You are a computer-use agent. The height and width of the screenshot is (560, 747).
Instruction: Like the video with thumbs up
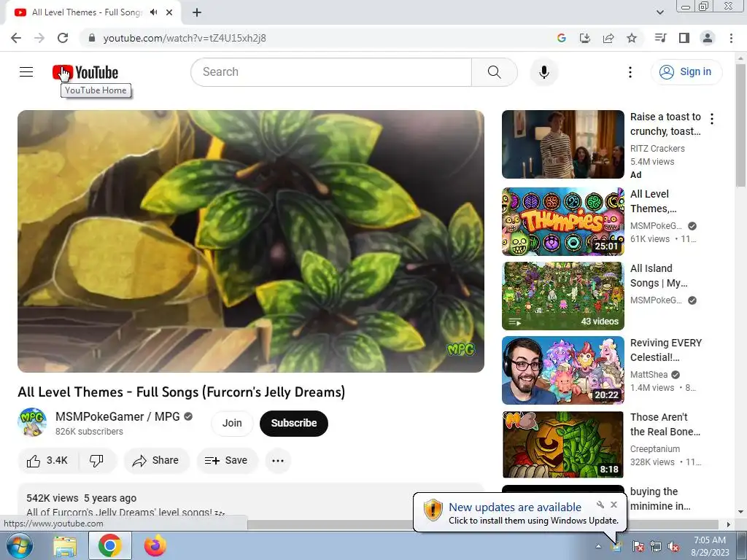coord(47,461)
